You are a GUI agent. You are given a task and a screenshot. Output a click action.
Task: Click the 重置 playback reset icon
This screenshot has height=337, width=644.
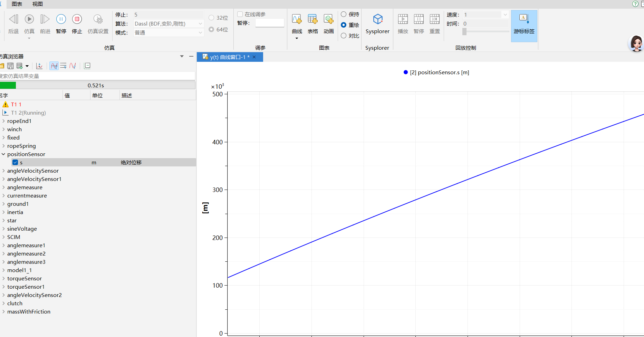(x=435, y=19)
